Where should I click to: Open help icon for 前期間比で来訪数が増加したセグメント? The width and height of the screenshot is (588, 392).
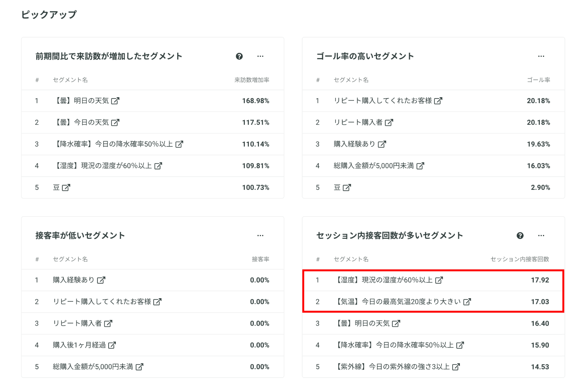coord(239,56)
